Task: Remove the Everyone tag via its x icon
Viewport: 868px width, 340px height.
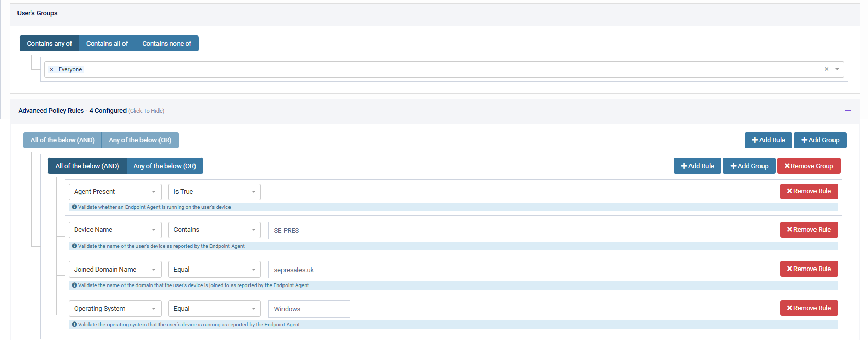Action: 51,70
